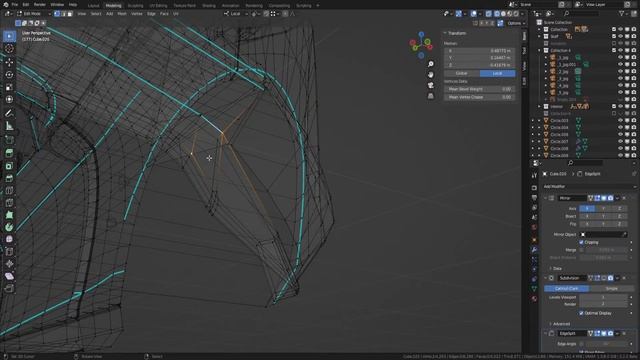Enable face select mode
Screen dimensions: 640x360
coord(69,14)
